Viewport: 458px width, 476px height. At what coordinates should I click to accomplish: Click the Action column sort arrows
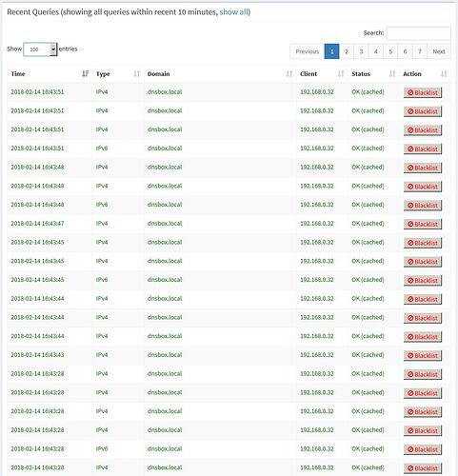click(x=444, y=74)
